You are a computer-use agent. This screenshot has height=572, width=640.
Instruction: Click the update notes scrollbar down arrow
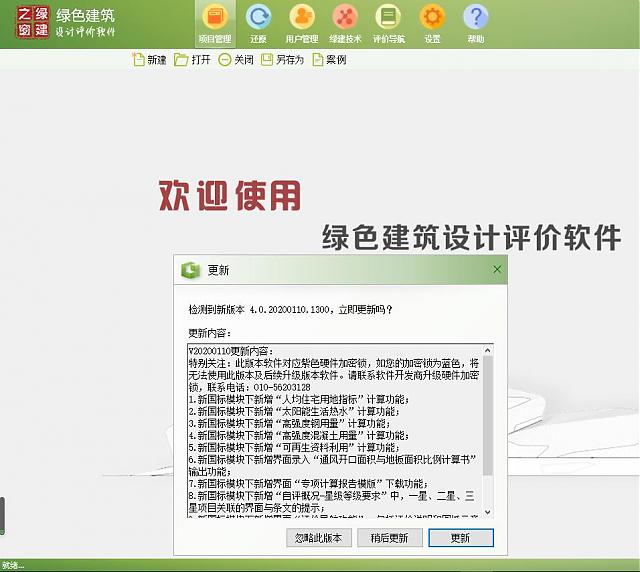pyautogui.click(x=488, y=512)
